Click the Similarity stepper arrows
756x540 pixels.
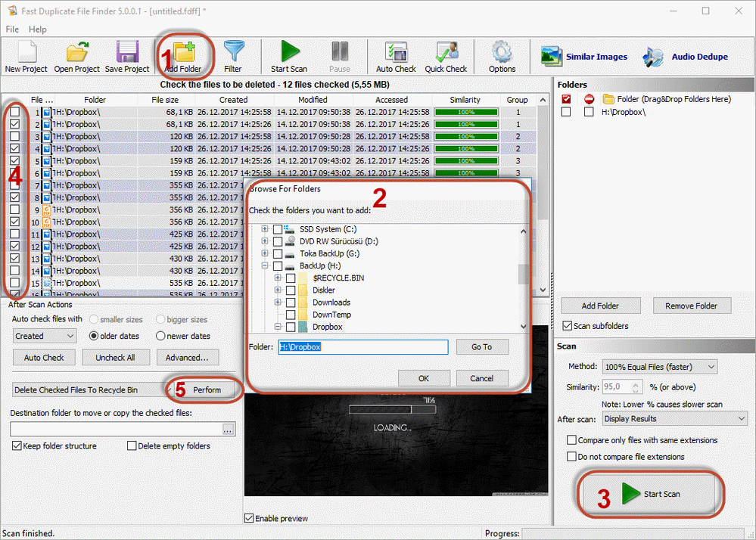pyautogui.click(x=636, y=386)
